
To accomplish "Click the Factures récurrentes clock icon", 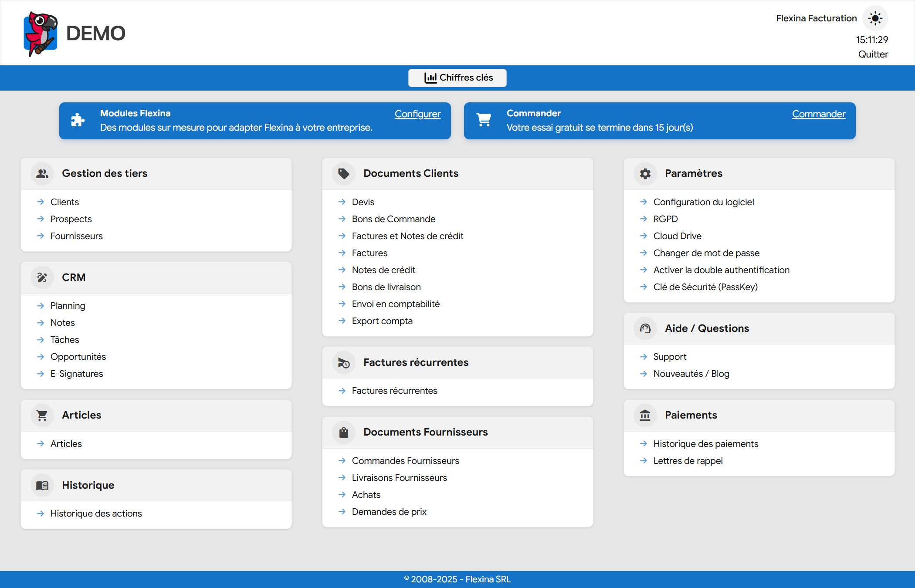I will coord(344,362).
